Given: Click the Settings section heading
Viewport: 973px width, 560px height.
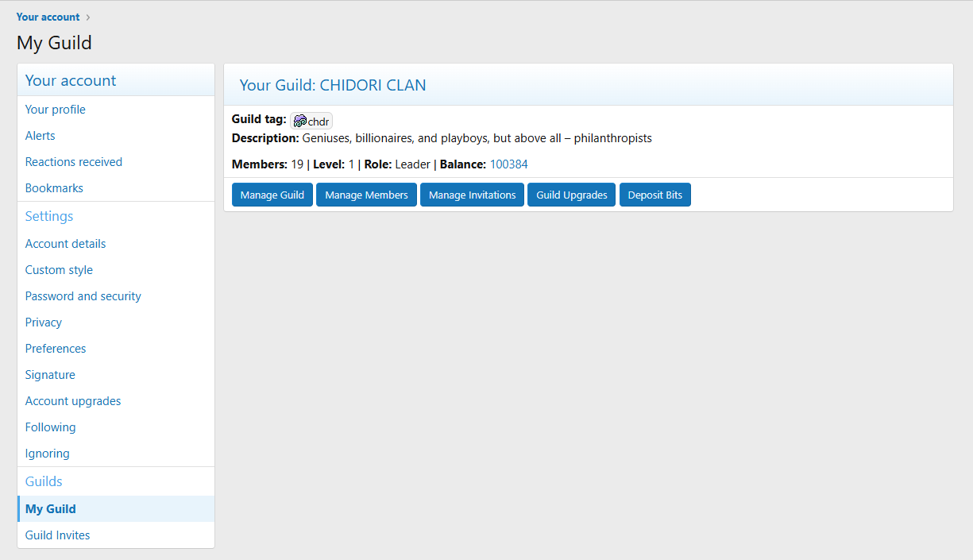Looking at the screenshot, I should coord(49,216).
